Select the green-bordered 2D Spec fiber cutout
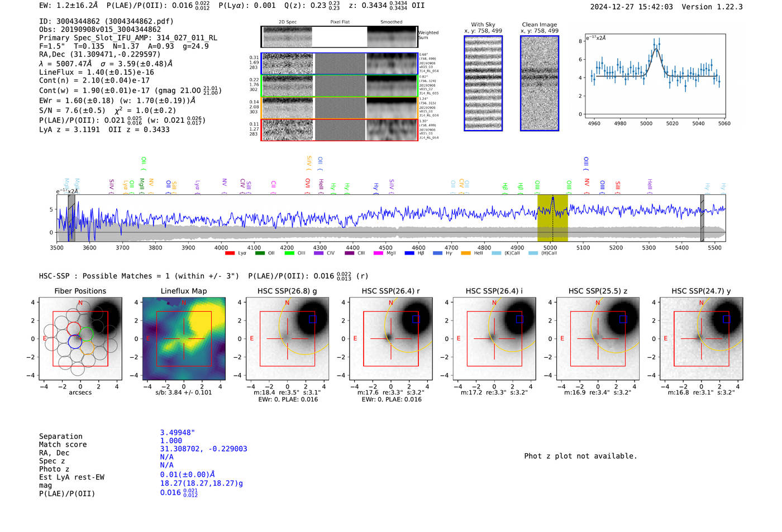 (288, 86)
